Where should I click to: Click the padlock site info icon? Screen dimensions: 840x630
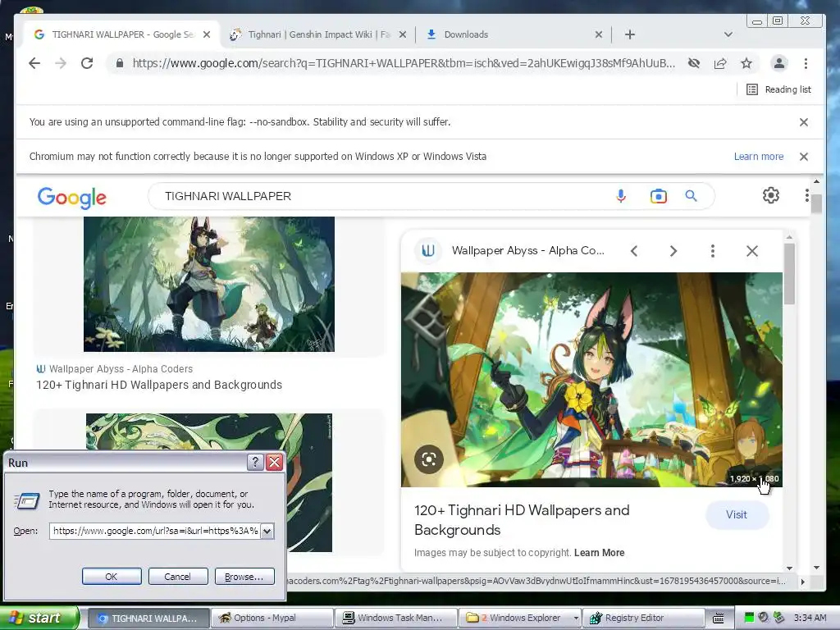120,63
